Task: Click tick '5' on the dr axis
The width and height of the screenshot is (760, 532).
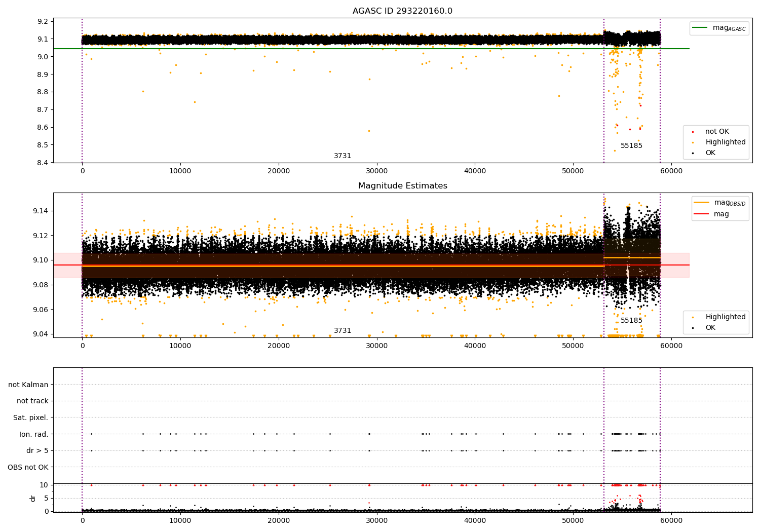Action: 47,499
